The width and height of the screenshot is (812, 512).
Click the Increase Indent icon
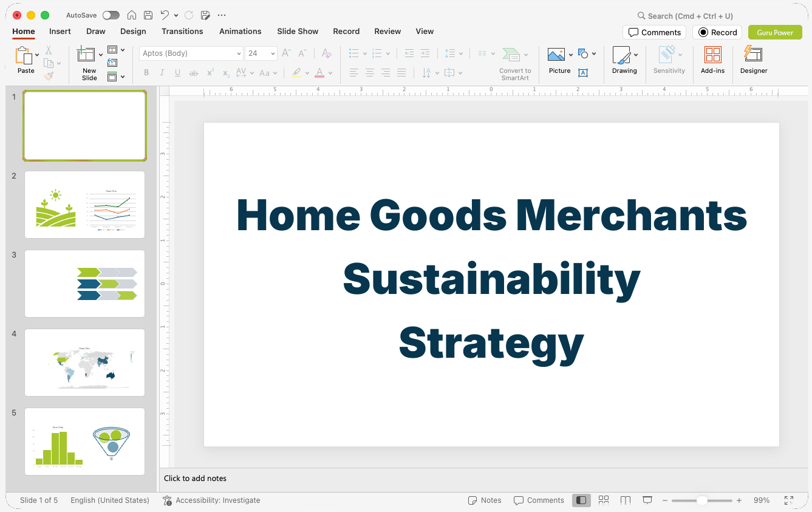pyautogui.click(x=425, y=53)
